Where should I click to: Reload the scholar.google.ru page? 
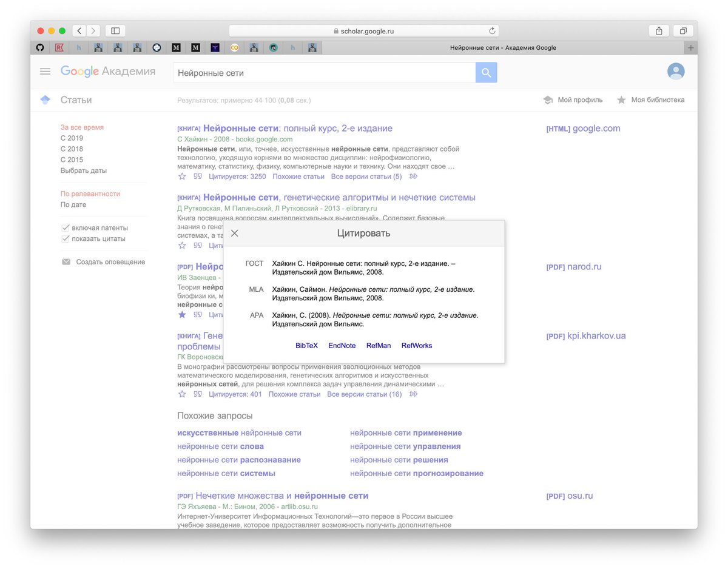(492, 30)
